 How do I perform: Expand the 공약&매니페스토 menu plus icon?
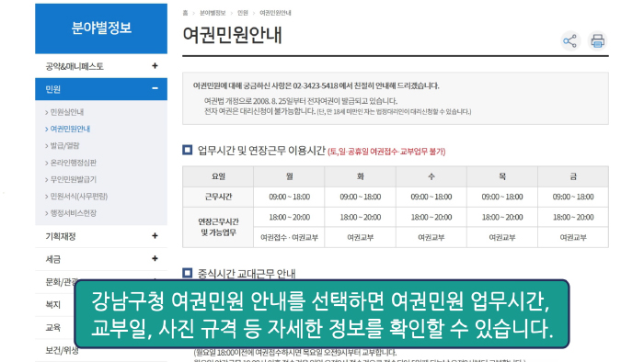pyautogui.click(x=155, y=66)
